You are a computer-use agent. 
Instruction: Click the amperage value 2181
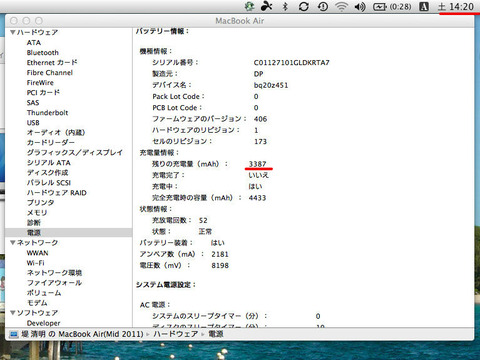pyautogui.click(x=220, y=254)
